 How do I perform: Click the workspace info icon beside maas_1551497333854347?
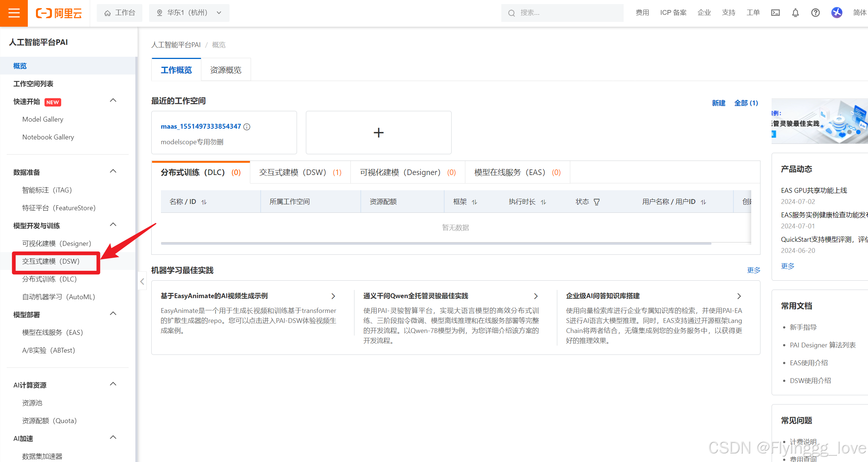coord(247,127)
